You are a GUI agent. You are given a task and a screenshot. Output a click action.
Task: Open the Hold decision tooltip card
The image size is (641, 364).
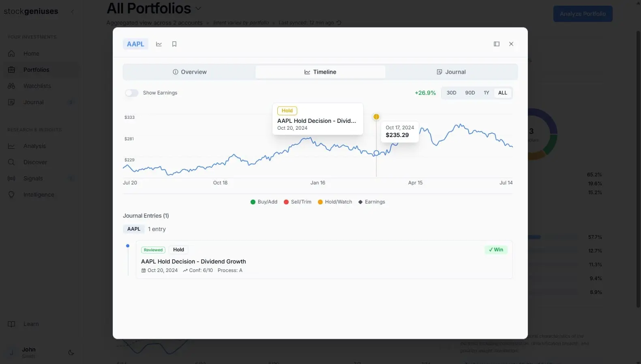318,119
